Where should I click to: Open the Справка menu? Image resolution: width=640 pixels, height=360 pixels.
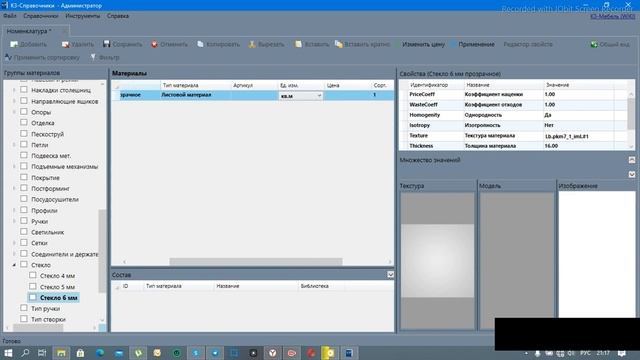118,16
